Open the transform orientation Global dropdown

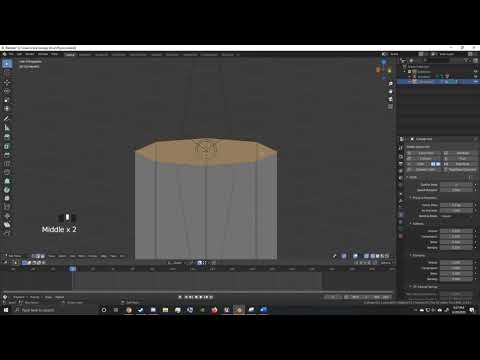[176, 263]
